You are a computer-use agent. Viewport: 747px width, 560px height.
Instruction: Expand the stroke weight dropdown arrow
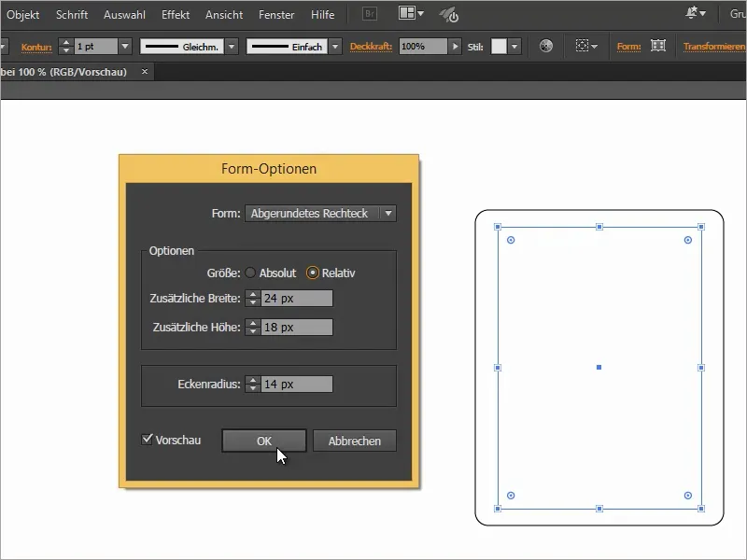coord(125,46)
